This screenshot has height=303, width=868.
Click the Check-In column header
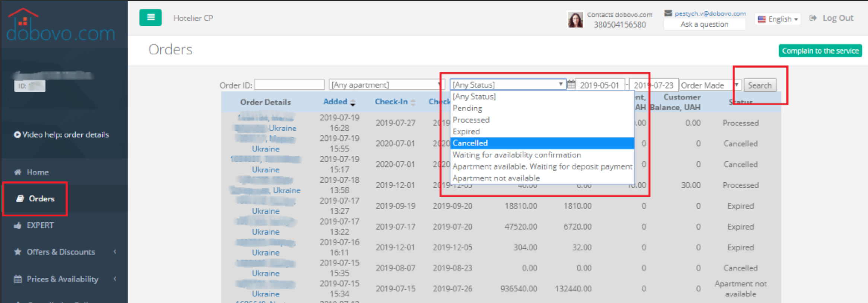tap(391, 102)
